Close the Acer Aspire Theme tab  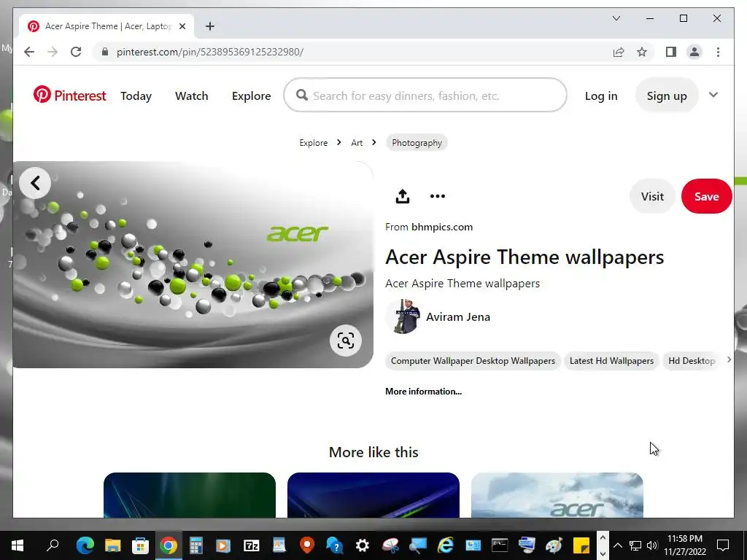coord(182,26)
